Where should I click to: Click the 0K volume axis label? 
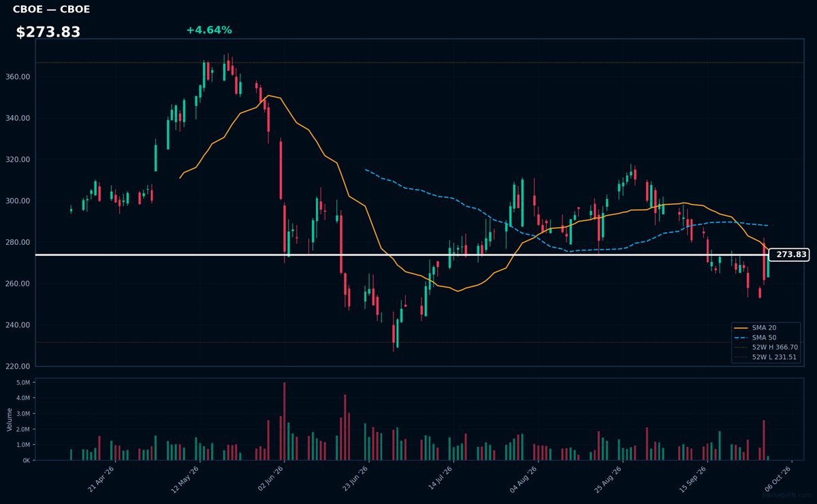pyautogui.click(x=27, y=460)
